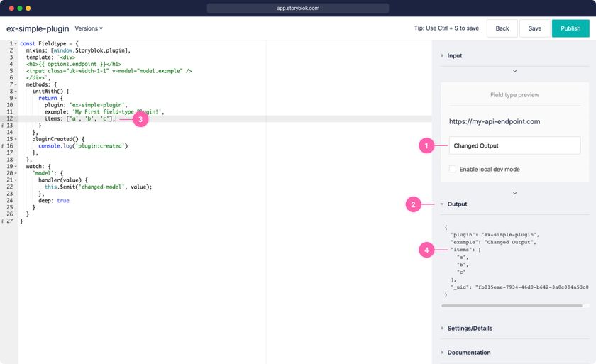Viewport: 596px width, 364px height.
Task: Click the Changed Output input field
Action: pos(514,145)
